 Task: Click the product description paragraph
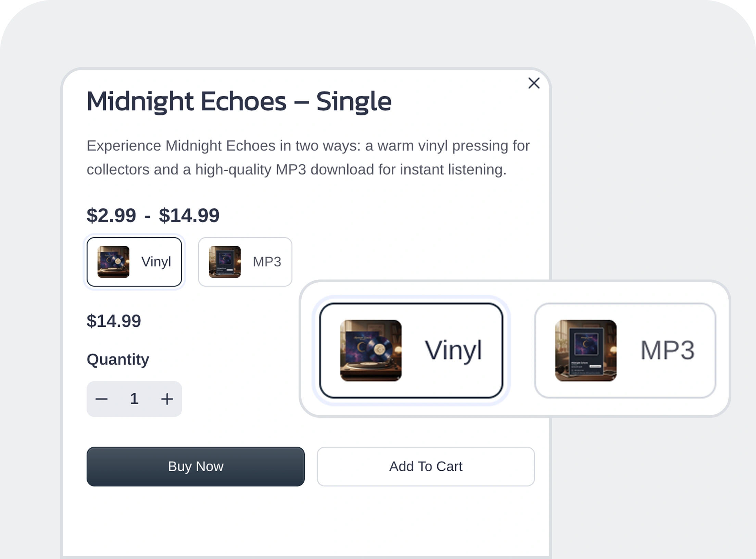pyautogui.click(x=308, y=158)
